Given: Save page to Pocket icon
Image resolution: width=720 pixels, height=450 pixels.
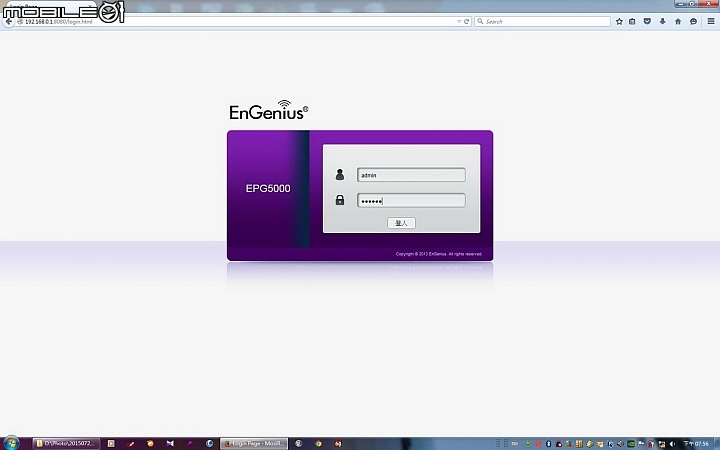Looking at the screenshot, I should click(647, 22).
